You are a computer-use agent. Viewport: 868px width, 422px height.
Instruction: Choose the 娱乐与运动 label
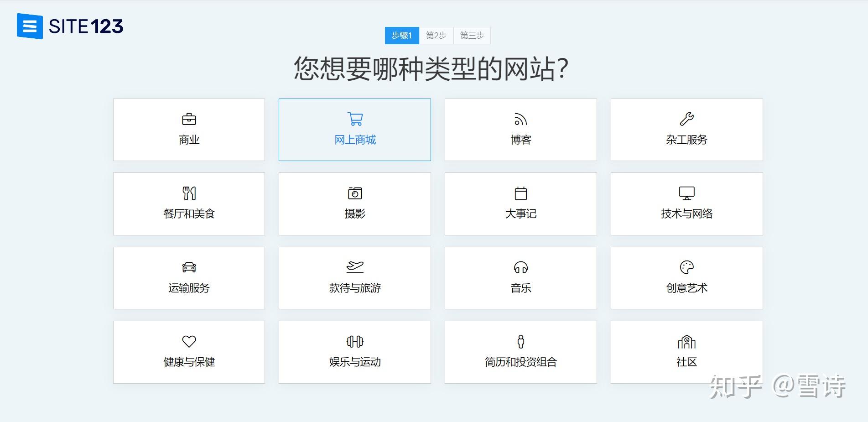coord(355,362)
